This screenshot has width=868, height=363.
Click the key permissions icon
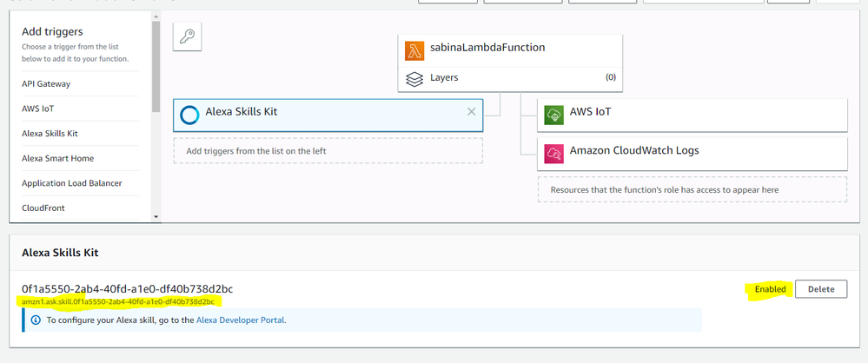187,36
